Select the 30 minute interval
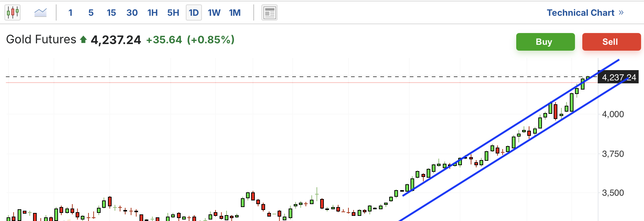Viewport: 644px width, 221px height. coord(132,13)
